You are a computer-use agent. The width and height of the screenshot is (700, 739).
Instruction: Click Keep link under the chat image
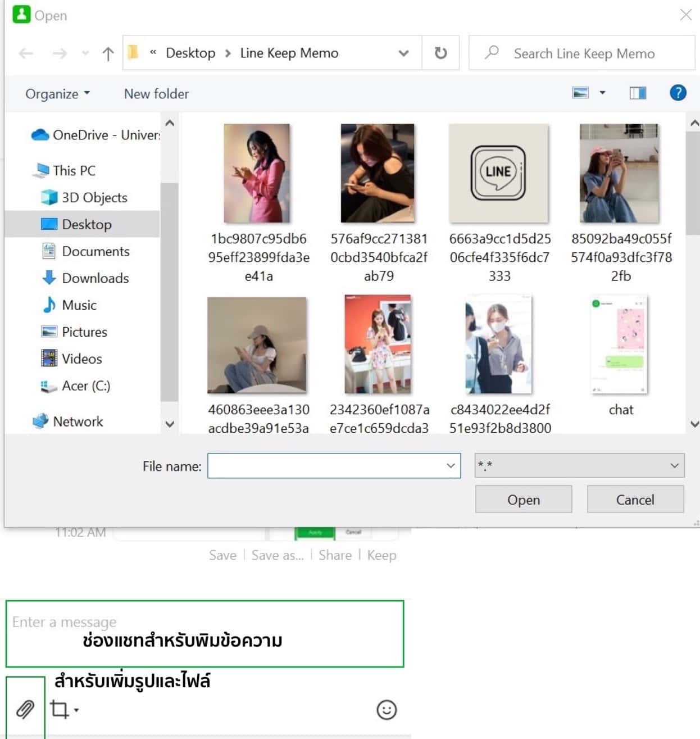[381, 555]
